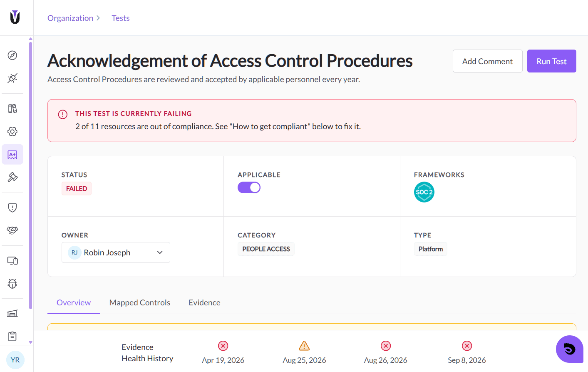This screenshot has width=588, height=372.
Task: Open the bug icon in the sidebar
Action: [12, 284]
